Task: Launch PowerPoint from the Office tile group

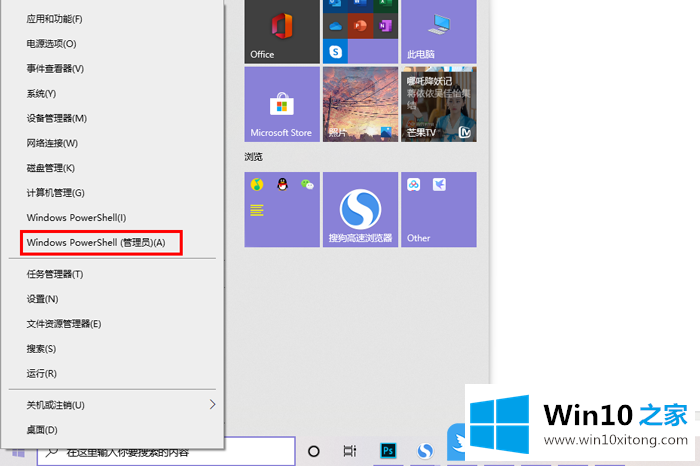Action: (360, 27)
